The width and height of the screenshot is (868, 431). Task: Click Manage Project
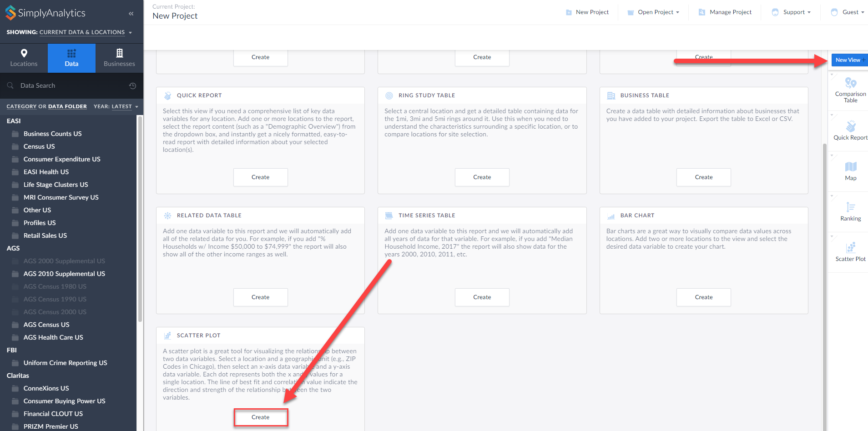pos(725,12)
